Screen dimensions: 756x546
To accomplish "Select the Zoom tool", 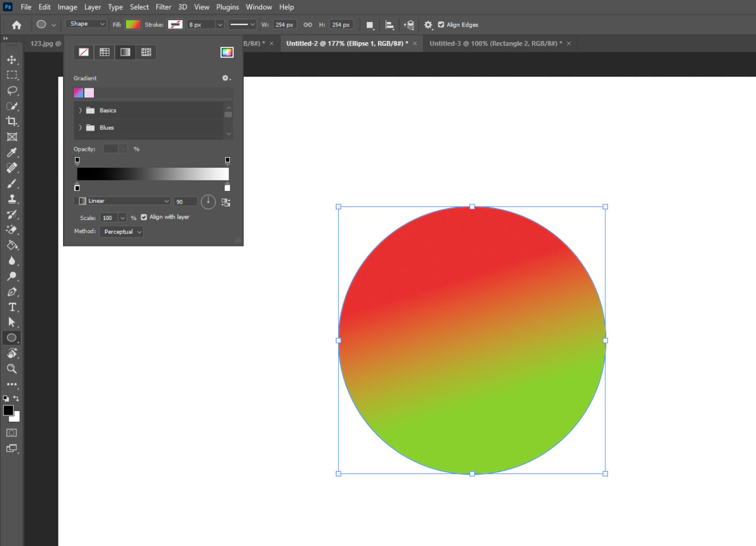I will pyautogui.click(x=11, y=369).
